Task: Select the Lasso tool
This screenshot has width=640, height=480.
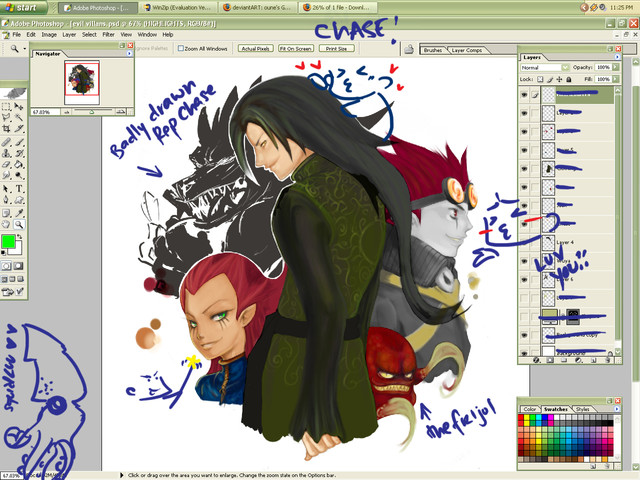Action: point(6,118)
